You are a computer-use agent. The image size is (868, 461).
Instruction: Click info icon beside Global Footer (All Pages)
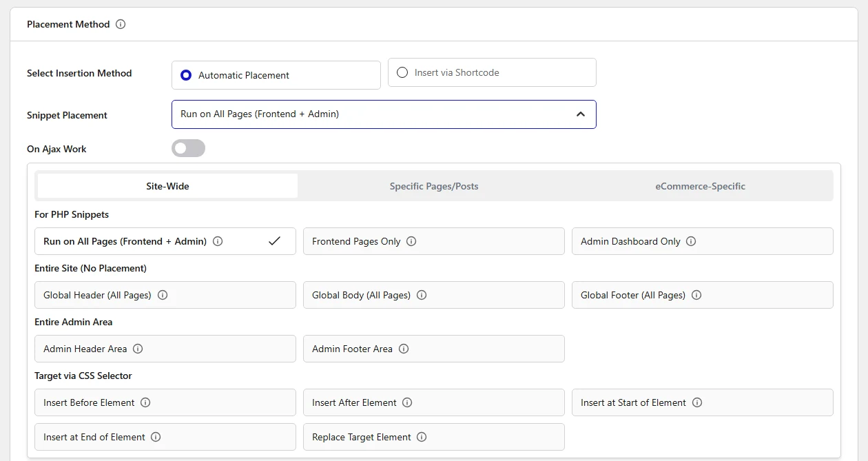click(696, 295)
